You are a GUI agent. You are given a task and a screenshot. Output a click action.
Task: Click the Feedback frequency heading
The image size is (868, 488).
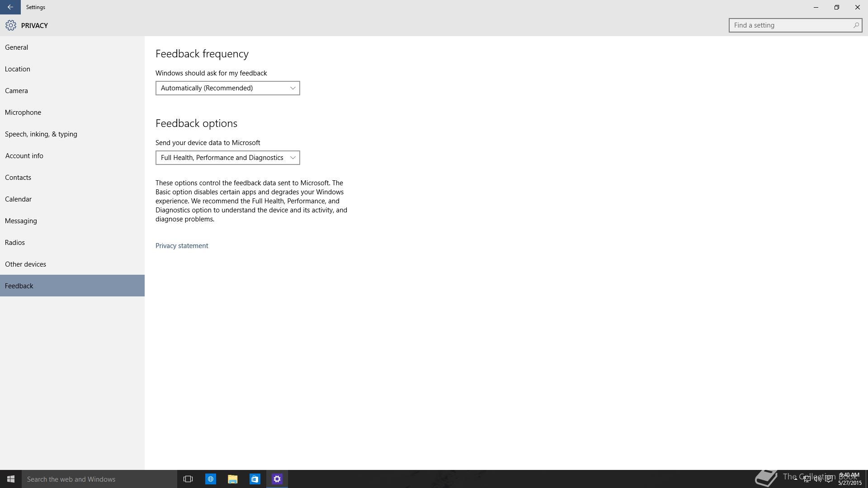click(x=202, y=54)
